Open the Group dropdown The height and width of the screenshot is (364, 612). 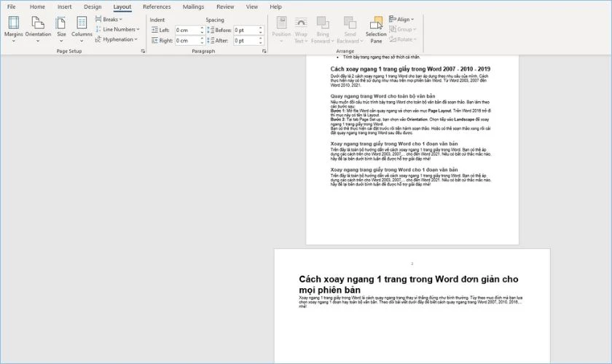coord(403,29)
